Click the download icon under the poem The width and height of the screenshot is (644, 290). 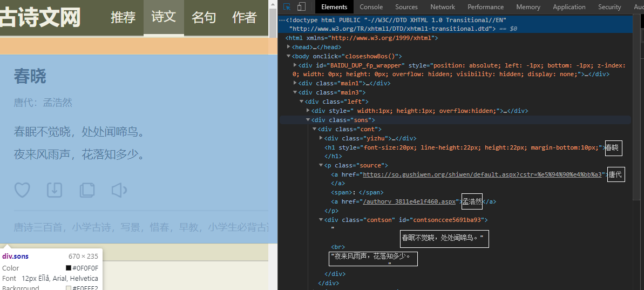tap(55, 190)
